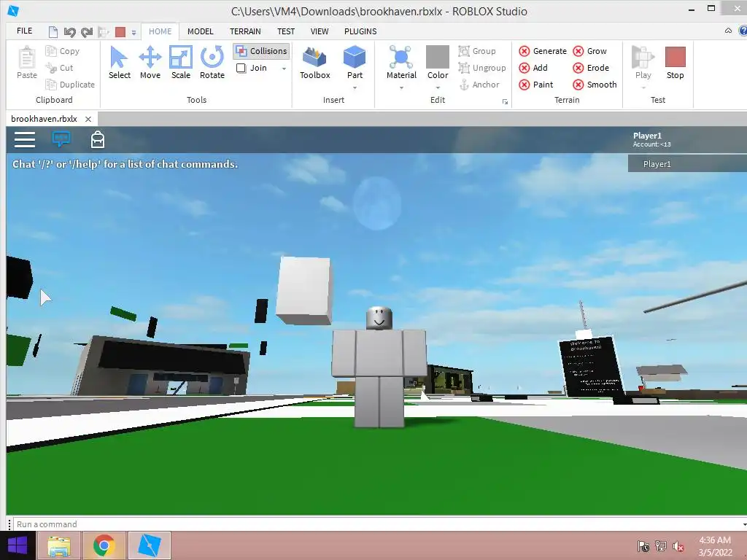Open File Explorer from the taskbar
Screen dimensions: 747x560
point(59,545)
